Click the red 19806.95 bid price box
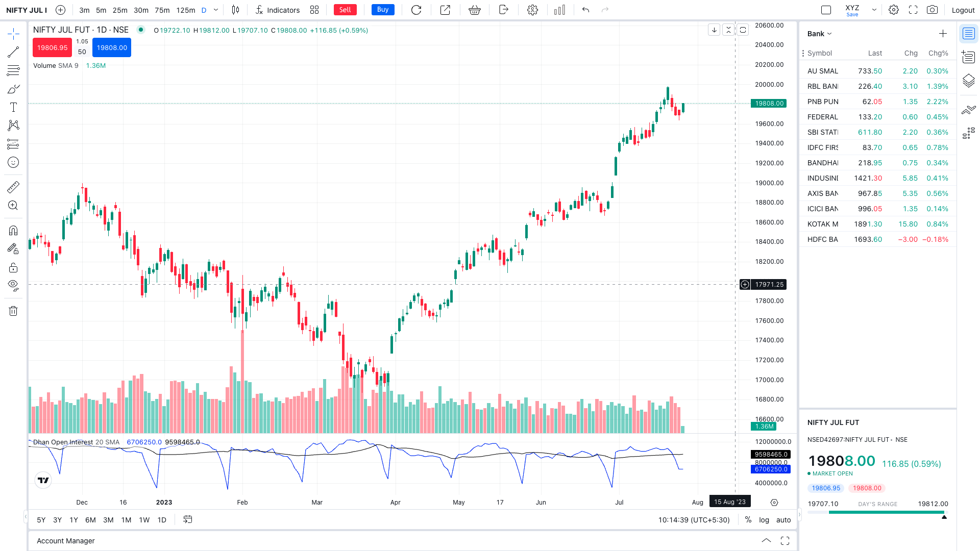The height and width of the screenshot is (551, 980). (52, 47)
